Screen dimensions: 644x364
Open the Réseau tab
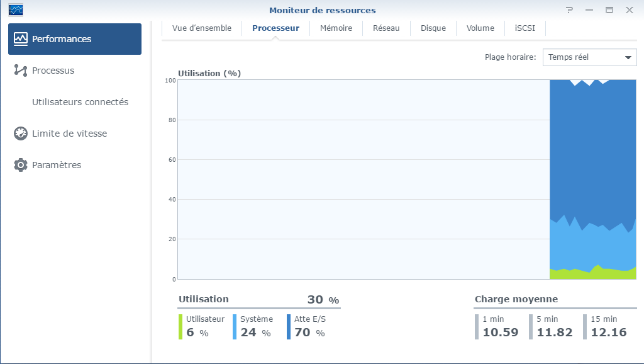(386, 28)
